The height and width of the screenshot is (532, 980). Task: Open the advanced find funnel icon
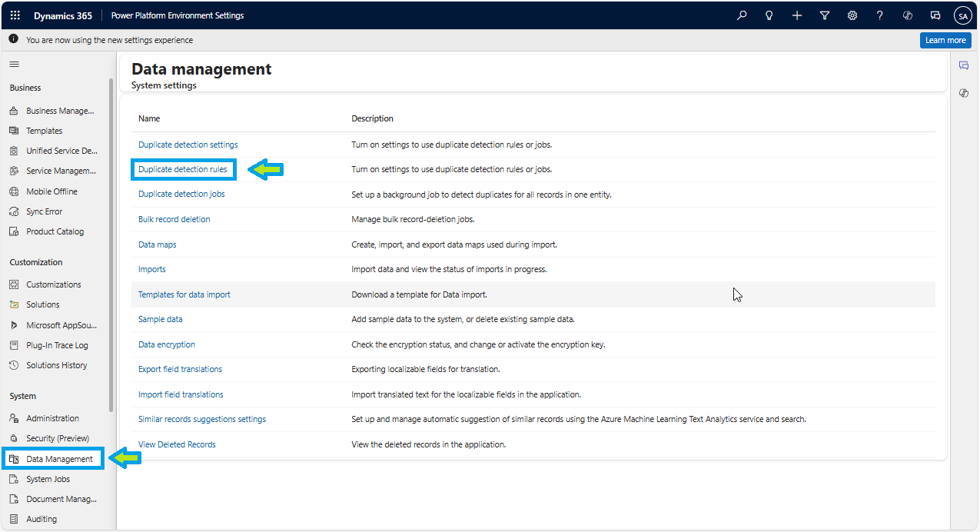pos(825,15)
